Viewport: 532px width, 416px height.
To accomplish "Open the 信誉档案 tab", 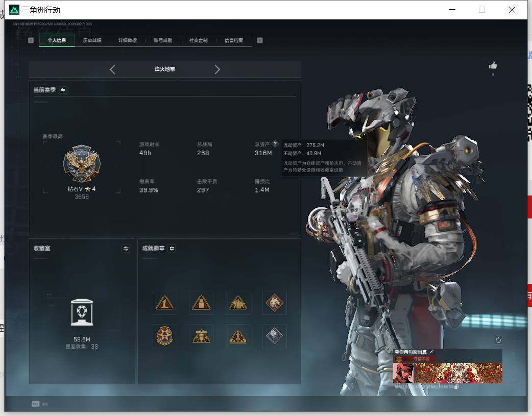I will [x=234, y=40].
